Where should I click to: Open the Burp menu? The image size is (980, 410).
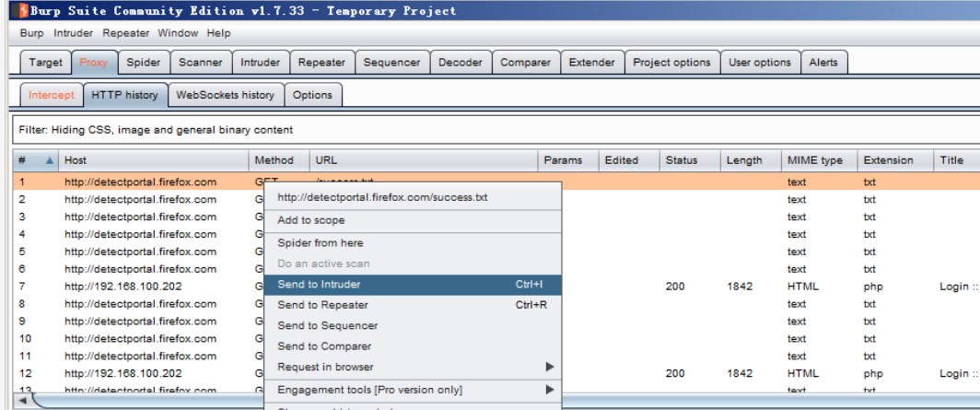32,33
